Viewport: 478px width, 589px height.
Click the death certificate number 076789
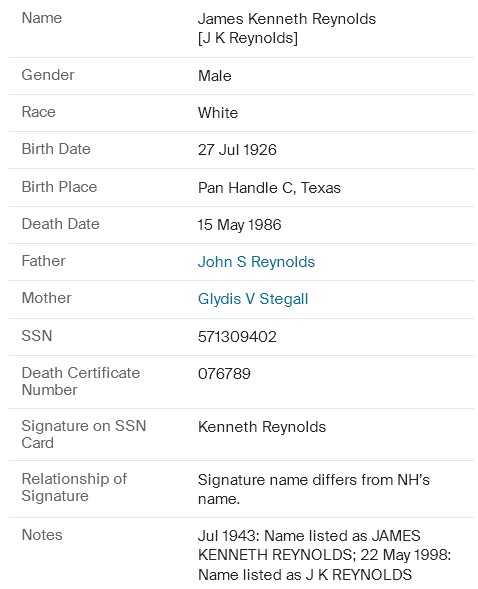tap(224, 374)
